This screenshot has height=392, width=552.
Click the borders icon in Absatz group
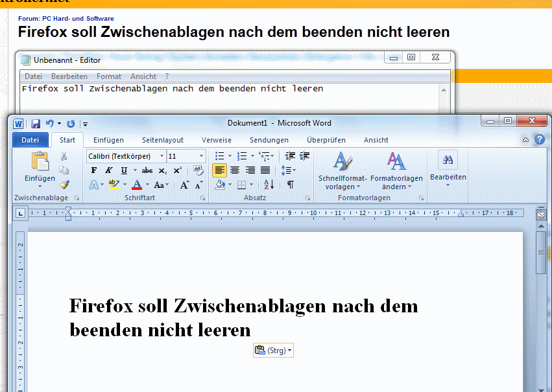pos(241,185)
